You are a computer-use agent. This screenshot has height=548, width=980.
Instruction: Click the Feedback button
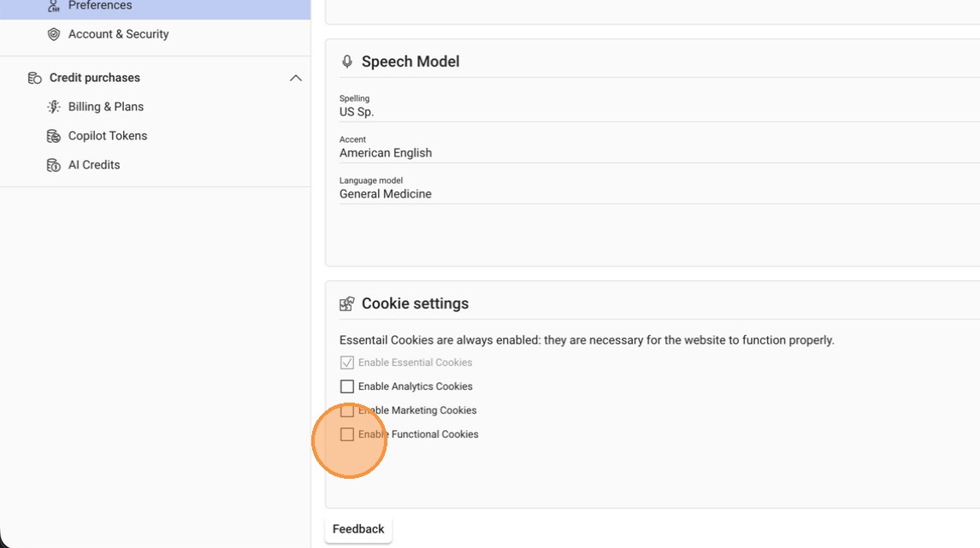point(358,529)
